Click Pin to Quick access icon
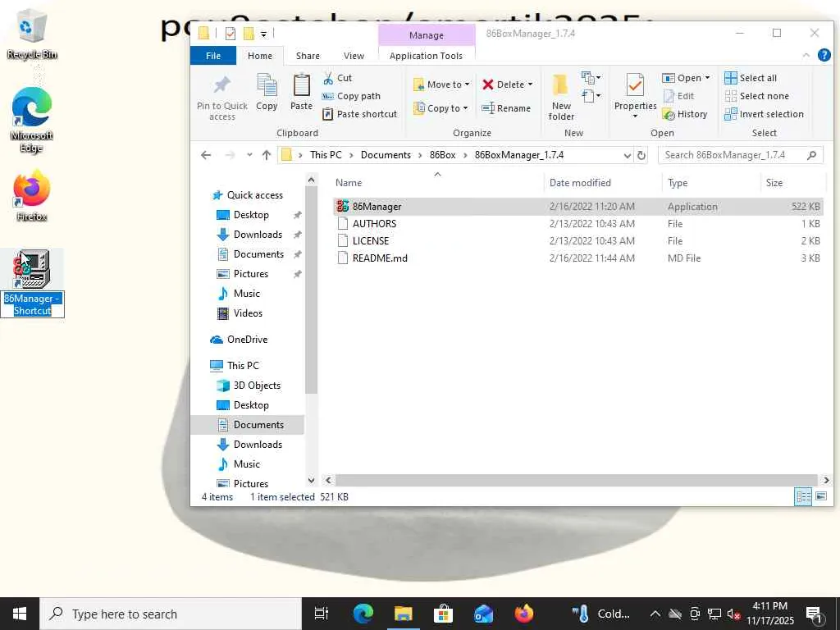The height and width of the screenshot is (630, 840). click(x=221, y=98)
